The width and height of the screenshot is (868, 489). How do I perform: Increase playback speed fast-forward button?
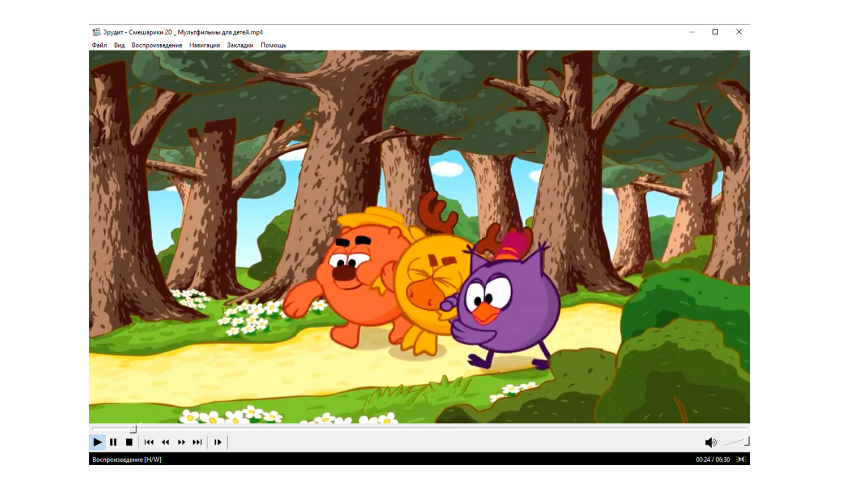[x=181, y=442]
